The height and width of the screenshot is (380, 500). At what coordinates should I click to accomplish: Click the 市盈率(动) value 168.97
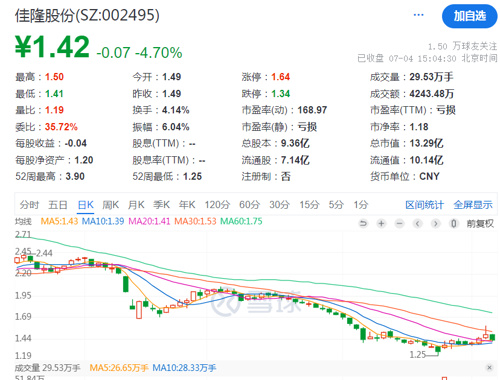pos(312,110)
